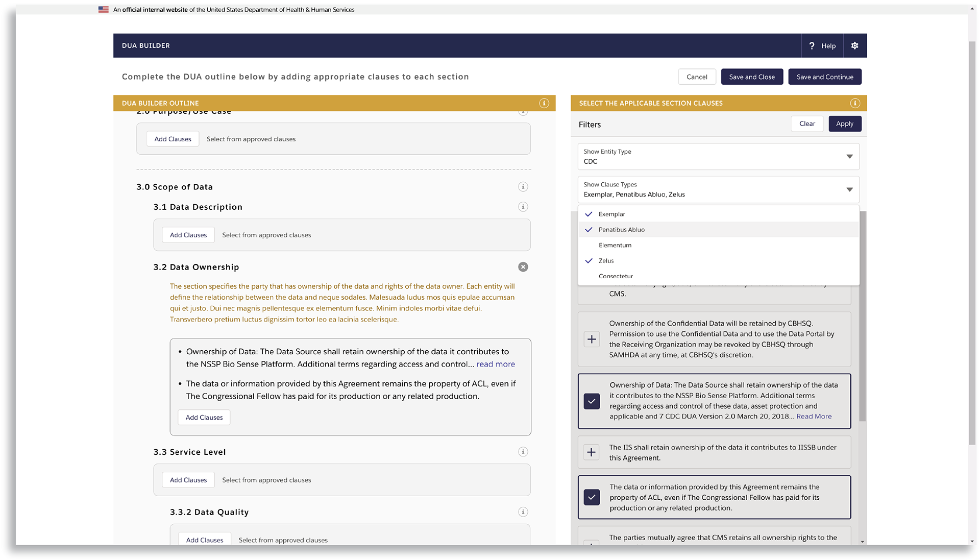Select Elementum in the clause types list
This screenshot has height=560, width=980.
pos(615,245)
